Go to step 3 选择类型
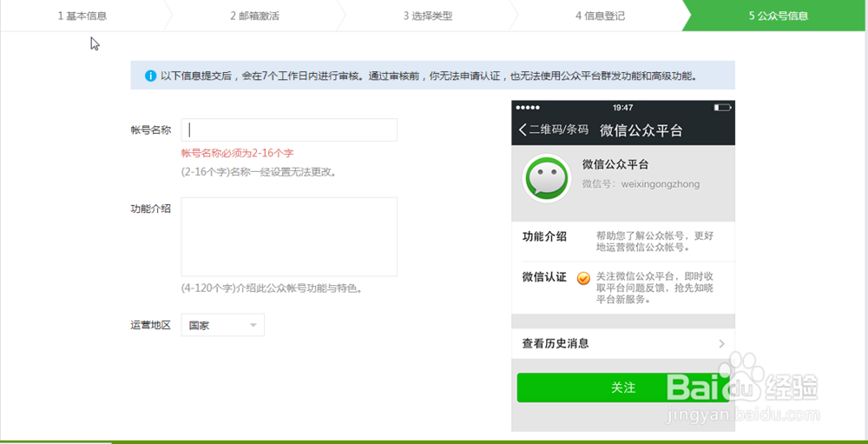Viewport: 868px width, 444px height. click(428, 17)
